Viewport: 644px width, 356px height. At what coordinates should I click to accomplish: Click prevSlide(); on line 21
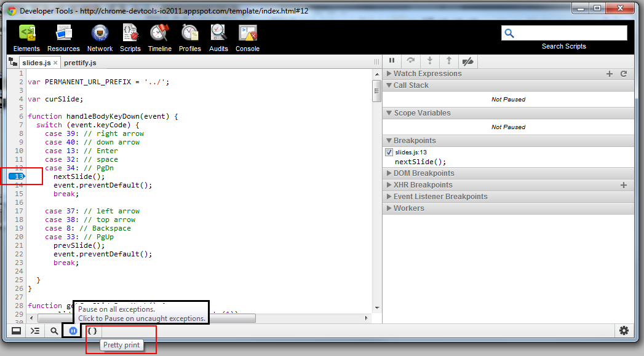click(79, 245)
